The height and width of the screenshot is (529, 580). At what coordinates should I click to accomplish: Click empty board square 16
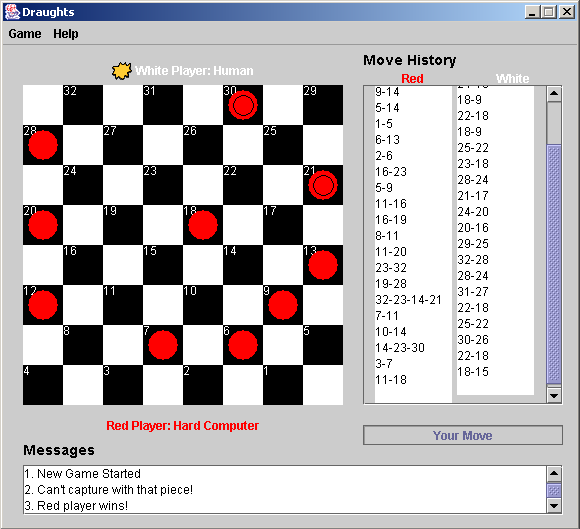click(83, 265)
